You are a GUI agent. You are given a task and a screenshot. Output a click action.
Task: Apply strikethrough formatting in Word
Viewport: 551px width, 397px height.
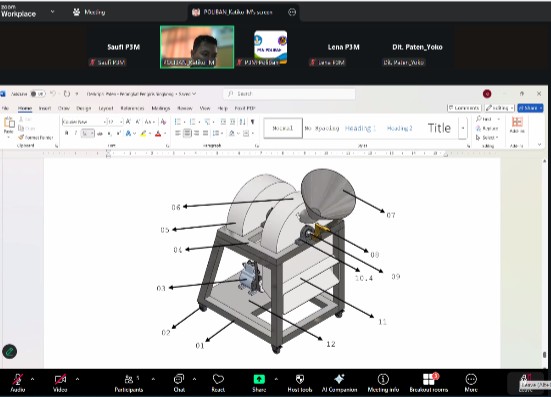pyautogui.click(x=100, y=134)
